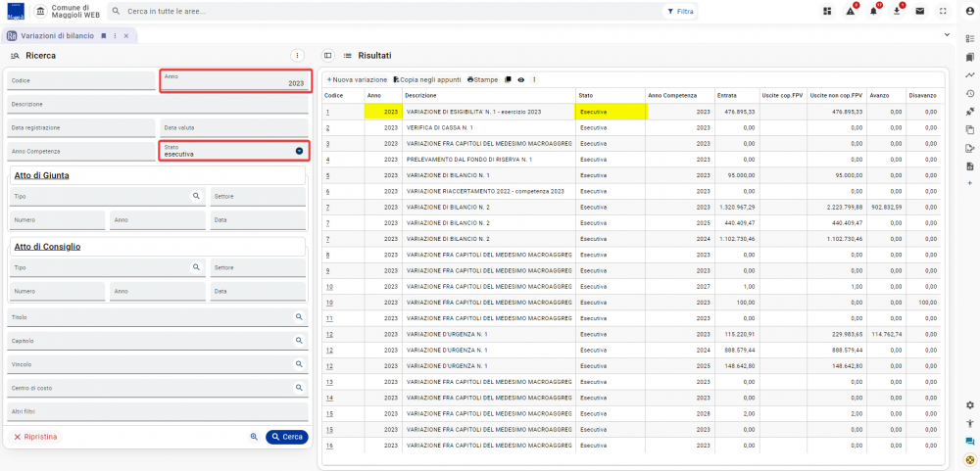Open the dashboard widgets icon in top bar
Image resolution: width=980 pixels, height=471 pixels.
point(827,11)
